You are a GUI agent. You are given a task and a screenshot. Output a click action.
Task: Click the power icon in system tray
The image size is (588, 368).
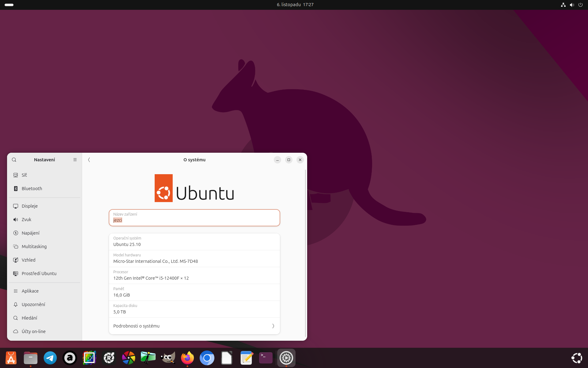coord(580,5)
